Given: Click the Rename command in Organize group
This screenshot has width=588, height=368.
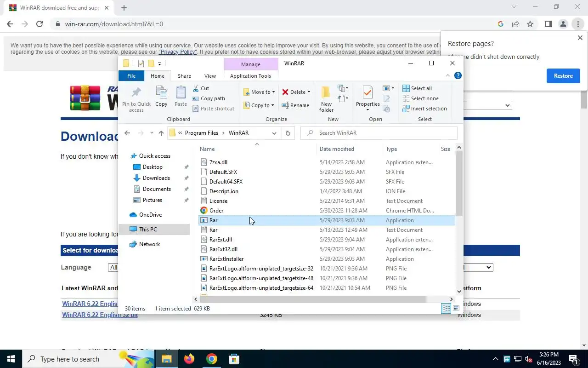Looking at the screenshot, I should [295, 105].
